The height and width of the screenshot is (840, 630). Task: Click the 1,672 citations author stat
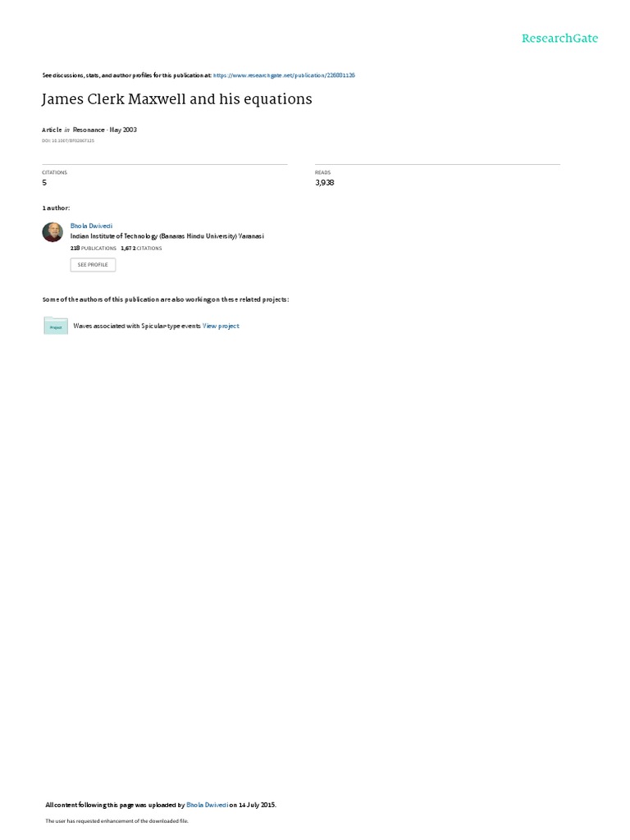pos(141,249)
